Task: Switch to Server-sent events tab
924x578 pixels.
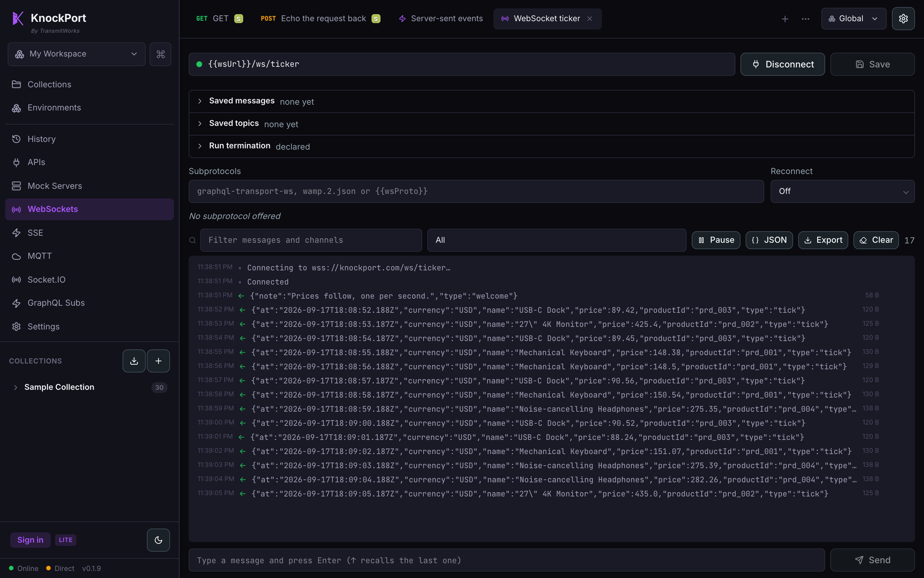Action: (x=441, y=19)
